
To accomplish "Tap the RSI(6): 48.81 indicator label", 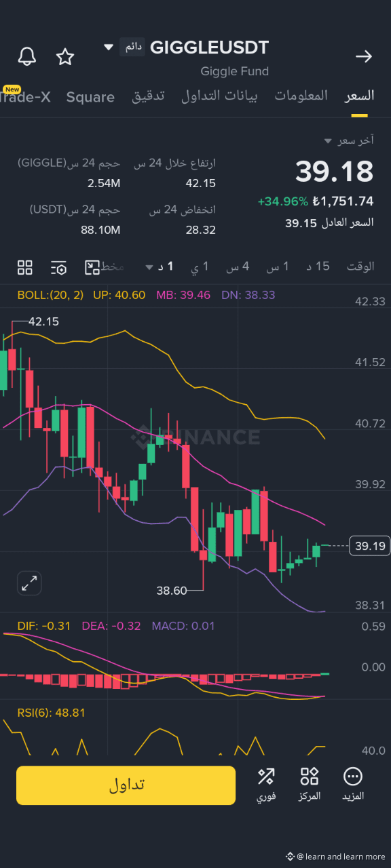I will click(51, 713).
